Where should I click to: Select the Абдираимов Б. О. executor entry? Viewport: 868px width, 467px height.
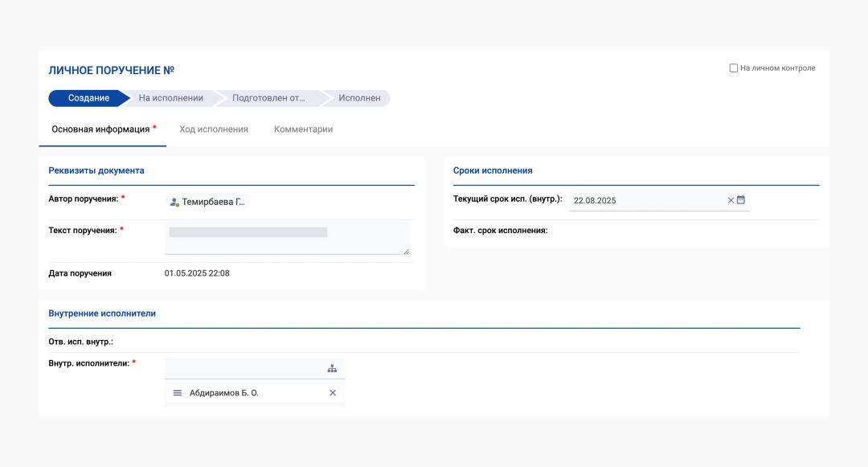(224, 393)
